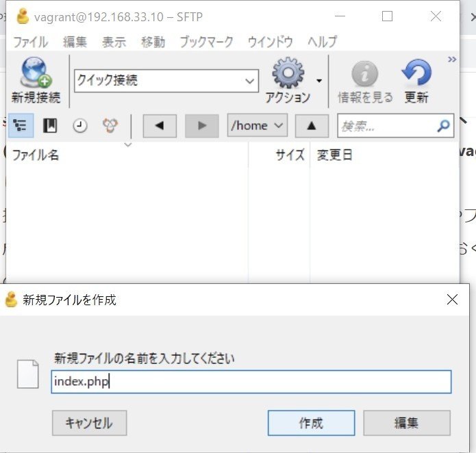This screenshot has width=476, height=453.
Task: Open the bookmarks view icon
Action: click(x=50, y=125)
